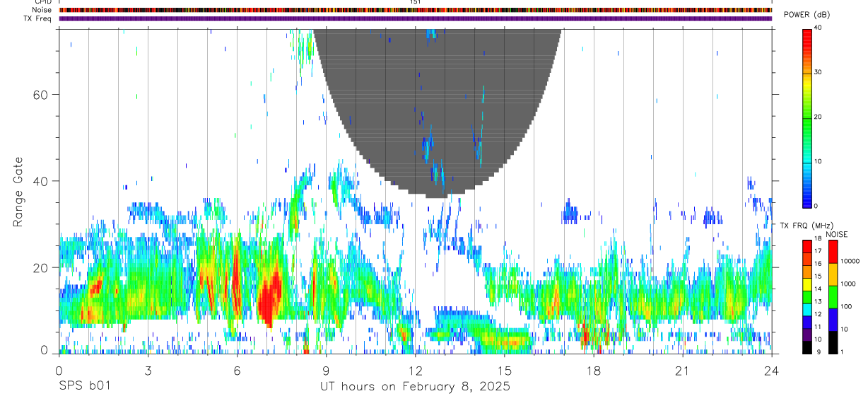Screen dimensions: 868x401
Task: Click the x-axis tick label 9
Action: (x=326, y=371)
